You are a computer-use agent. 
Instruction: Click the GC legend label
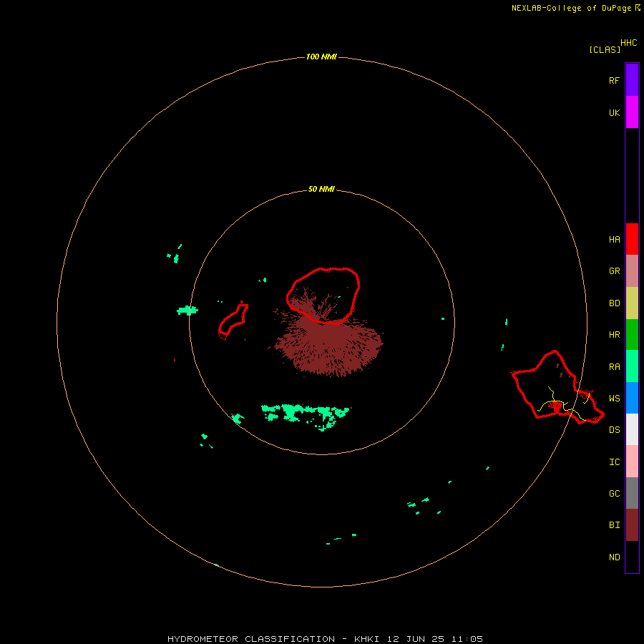(615, 494)
